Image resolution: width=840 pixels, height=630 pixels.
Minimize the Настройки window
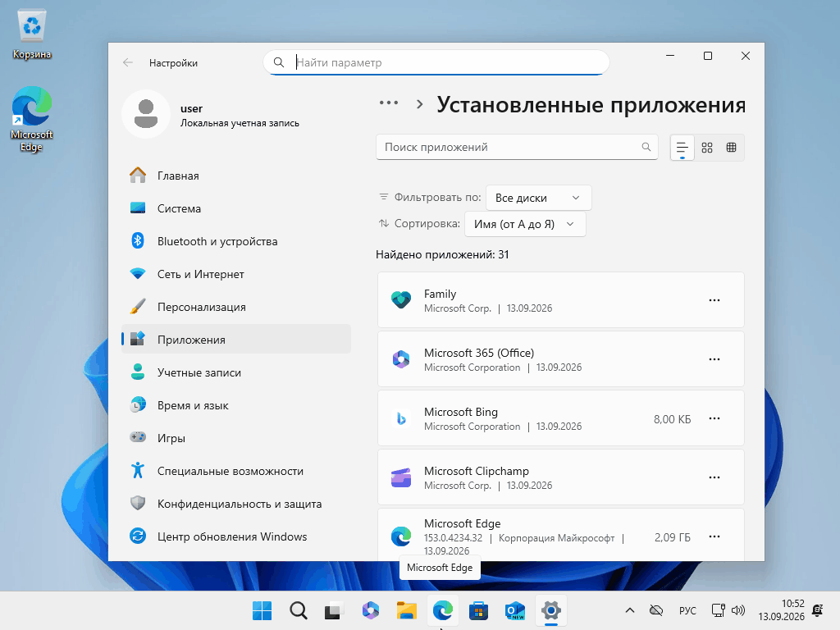pyautogui.click(x=670, y=56)
